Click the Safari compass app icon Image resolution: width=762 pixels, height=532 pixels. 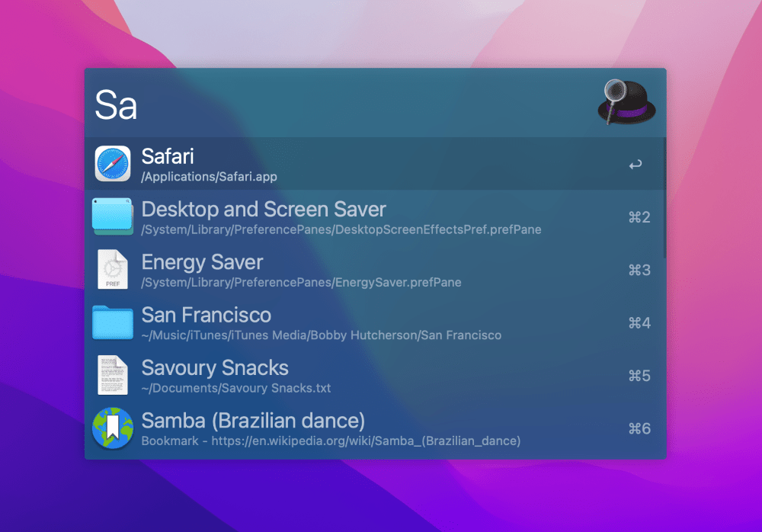(112, 163)
